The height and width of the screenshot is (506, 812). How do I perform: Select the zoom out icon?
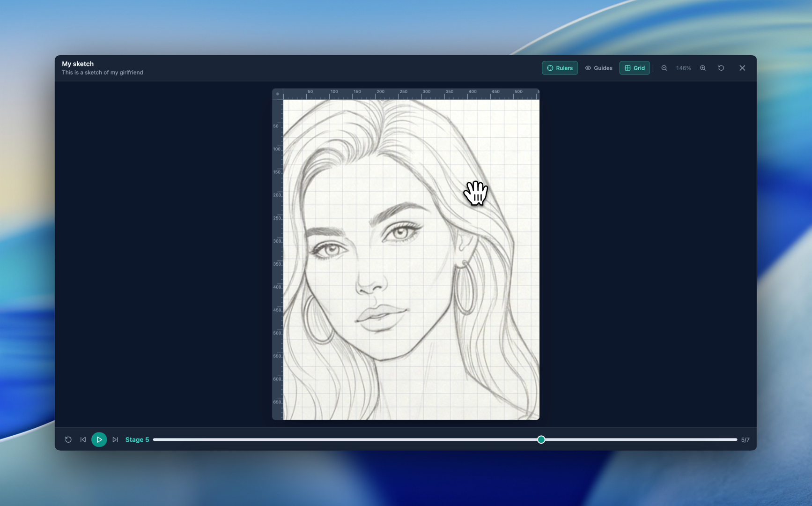(664, 68)
